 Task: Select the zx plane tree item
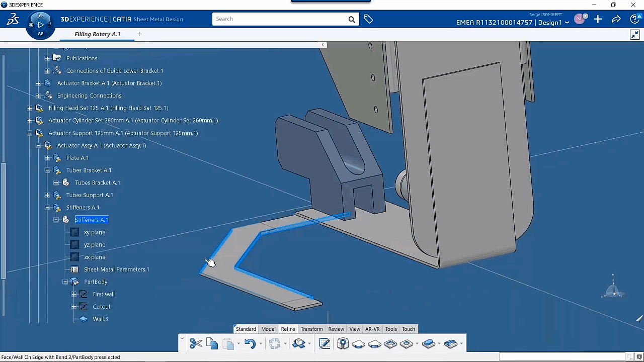[95, 257]
